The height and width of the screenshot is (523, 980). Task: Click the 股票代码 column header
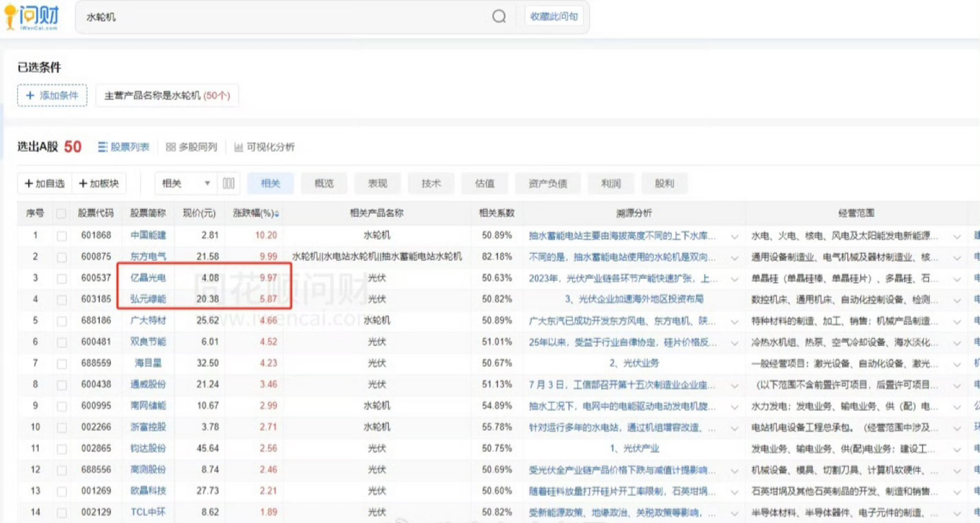[96, 213]
